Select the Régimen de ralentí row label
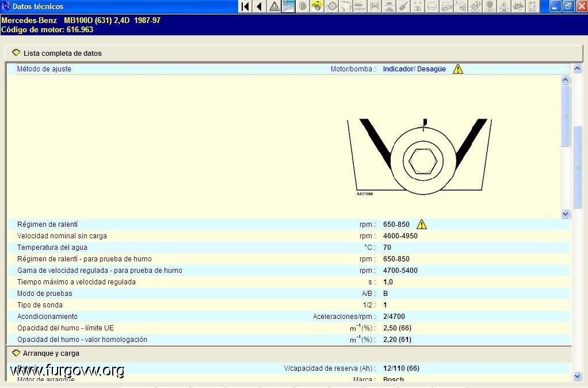The height and width of the screenshot is (388, 588). point(47,224)
